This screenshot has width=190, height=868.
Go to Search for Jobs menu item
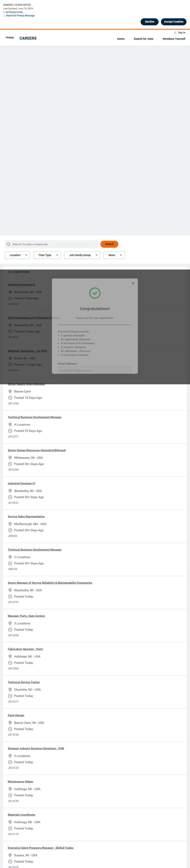pyautogui.click(x=144, y=39)
